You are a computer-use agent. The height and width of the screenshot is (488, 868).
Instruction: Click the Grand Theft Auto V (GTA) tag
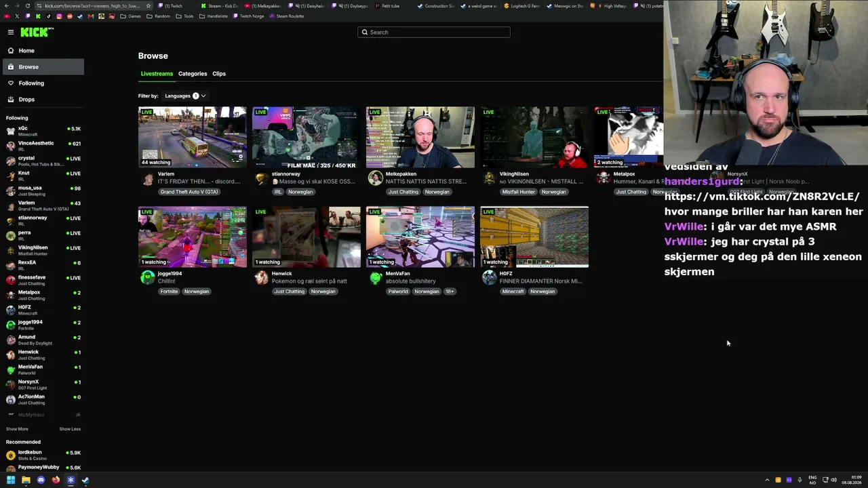[x=189, y=192]
